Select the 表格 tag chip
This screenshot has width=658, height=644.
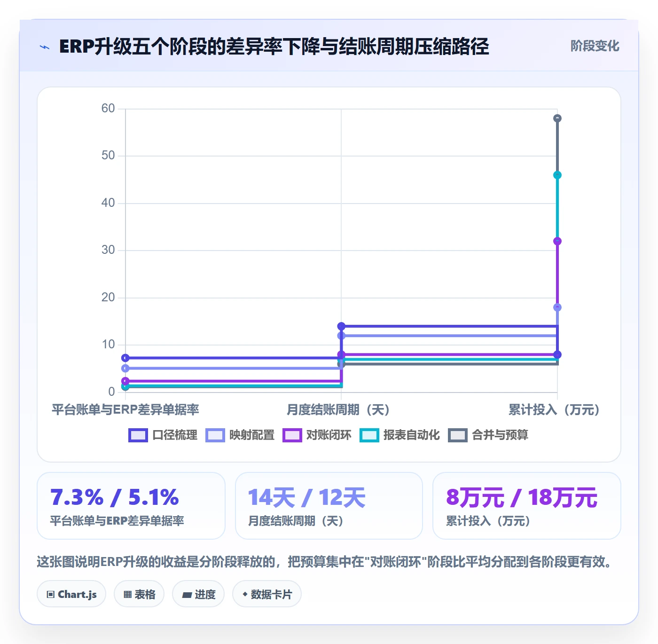click(139, 594)
